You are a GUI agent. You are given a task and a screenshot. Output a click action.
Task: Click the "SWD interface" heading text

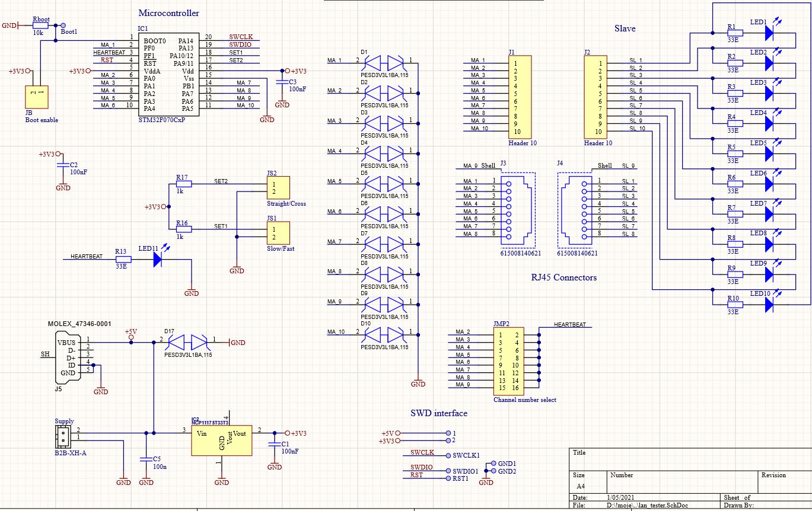pyautogui.click(x=439, y=413)
